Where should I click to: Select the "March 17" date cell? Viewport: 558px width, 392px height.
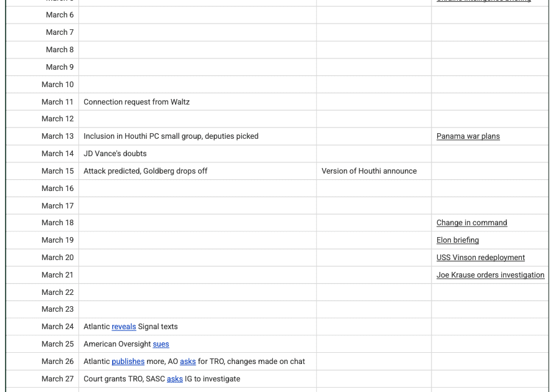(57, 206)
